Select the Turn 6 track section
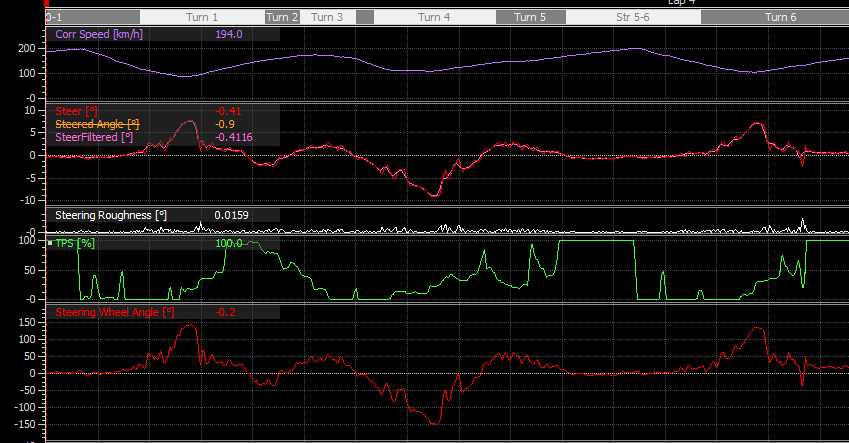 [x=775, y=17]
